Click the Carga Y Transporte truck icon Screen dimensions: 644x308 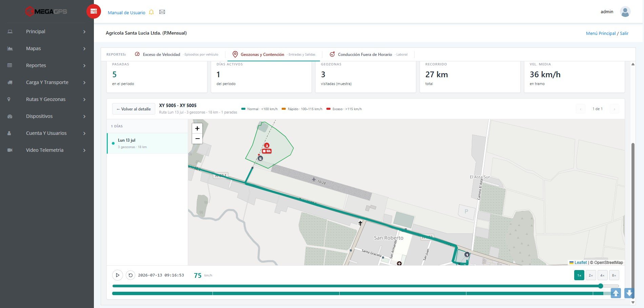coord(10,82)
